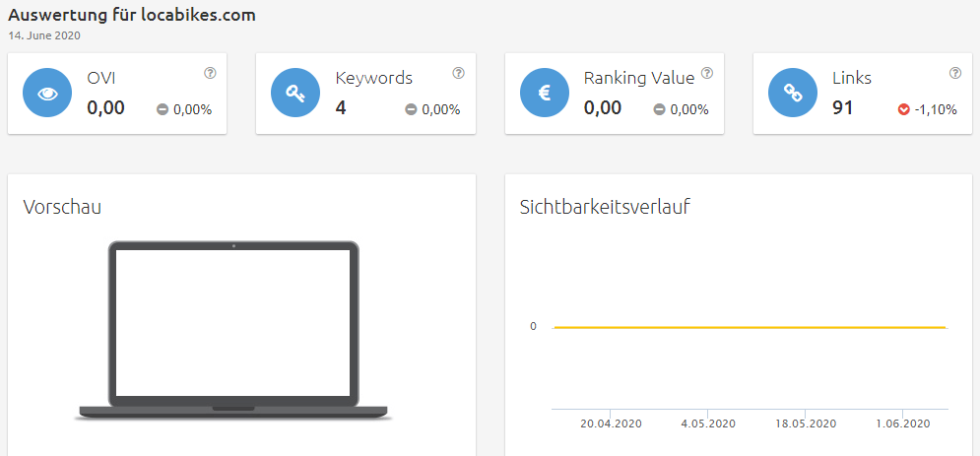Click the Ranking Value euro icon
This screenshot has height=456, width=980.
[x=545, y=94]
